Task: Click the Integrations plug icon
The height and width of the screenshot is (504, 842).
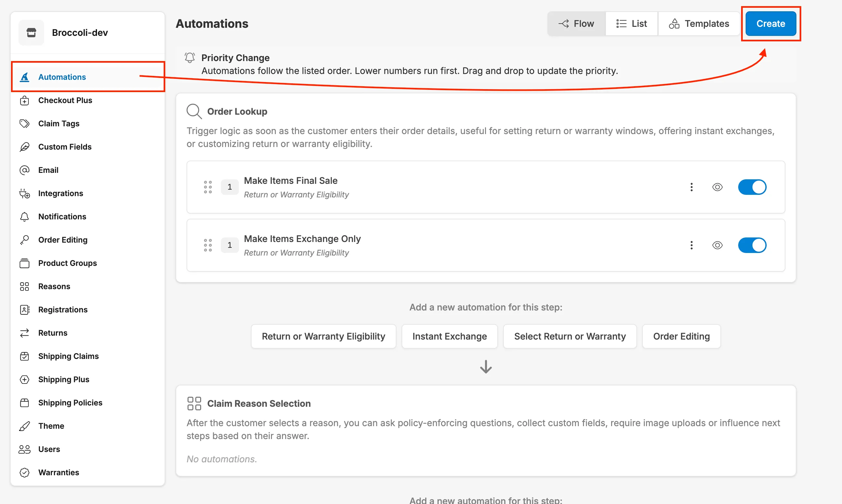Action: (24, 193)
